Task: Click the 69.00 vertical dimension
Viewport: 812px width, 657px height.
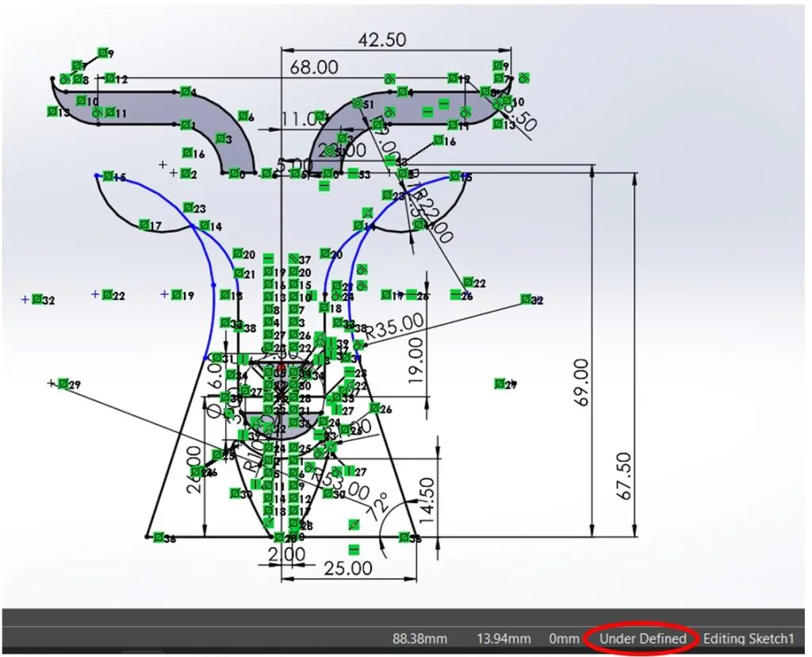Action: pyautogui.click(x=583, y=382)
